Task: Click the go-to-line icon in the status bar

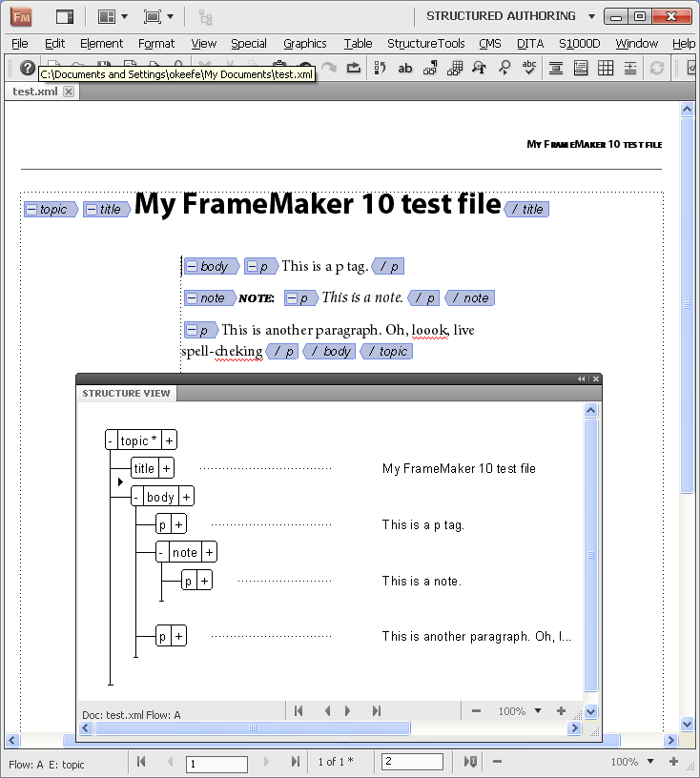Action: click(x=470, y=762)
